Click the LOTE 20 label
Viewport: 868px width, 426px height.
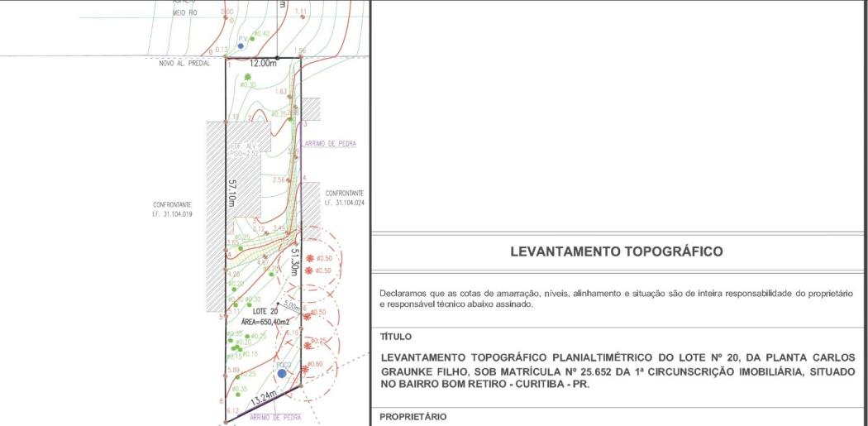coord(243,310)
